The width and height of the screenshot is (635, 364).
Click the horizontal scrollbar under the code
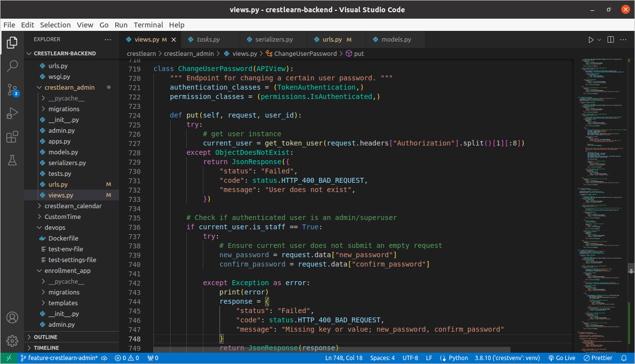[x=332, y=350]
